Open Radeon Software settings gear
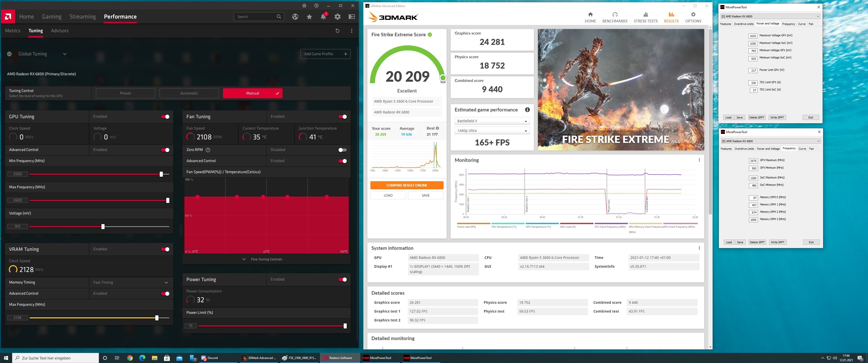The image size is (868, 363). [338, 16]
